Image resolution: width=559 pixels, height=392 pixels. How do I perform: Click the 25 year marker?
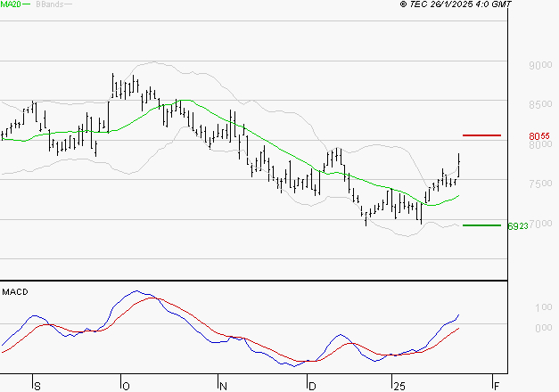399,387
